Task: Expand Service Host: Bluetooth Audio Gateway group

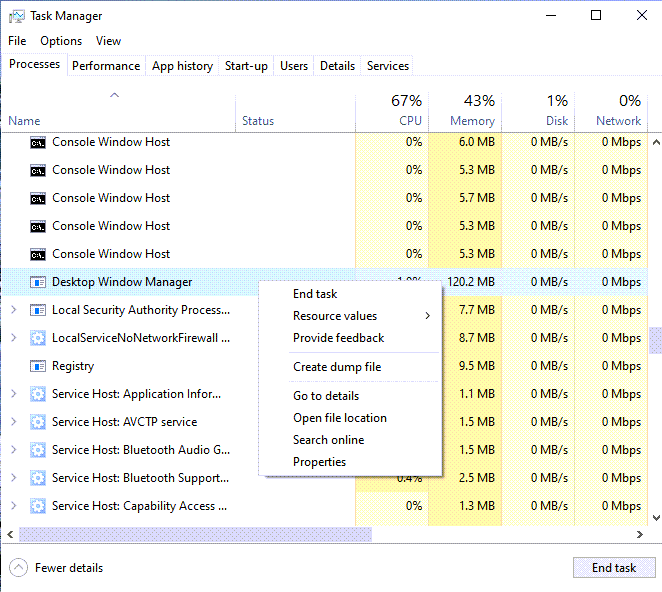Action: pos(13,450)
